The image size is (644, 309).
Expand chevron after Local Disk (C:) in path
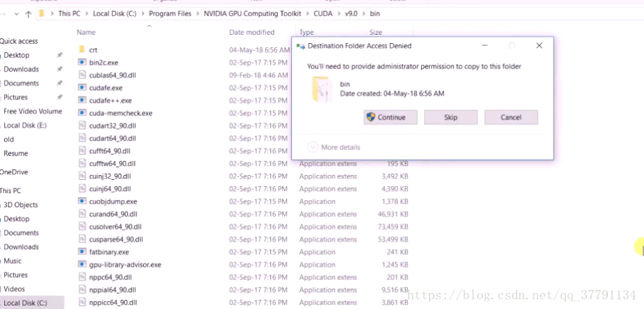(x=143, y=14)
